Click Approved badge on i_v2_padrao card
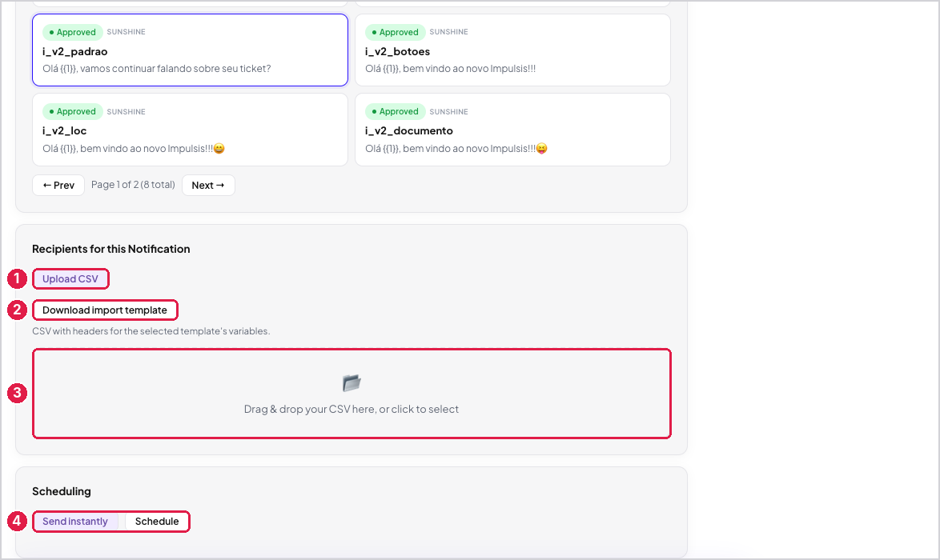Image resolution: width=940 pixels, height=560 pixels. (73, 32)
